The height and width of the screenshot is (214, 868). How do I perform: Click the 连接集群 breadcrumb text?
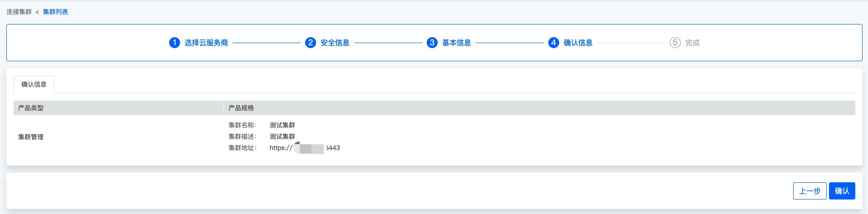[19, 12]
